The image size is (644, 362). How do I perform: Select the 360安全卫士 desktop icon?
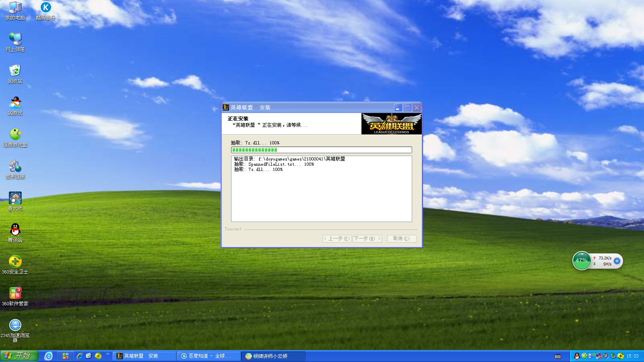click(15, 265)
